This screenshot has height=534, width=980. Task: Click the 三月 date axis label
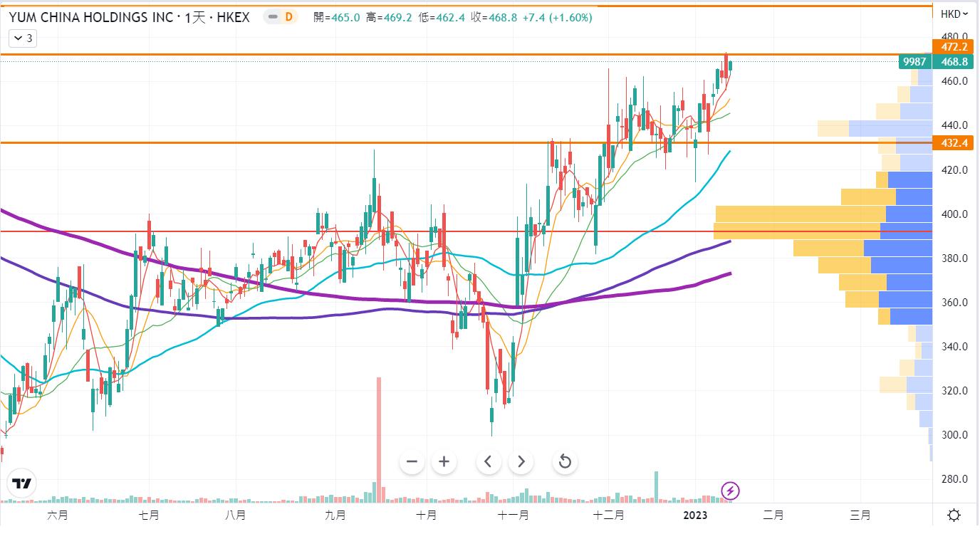click(x=860, y=515)
